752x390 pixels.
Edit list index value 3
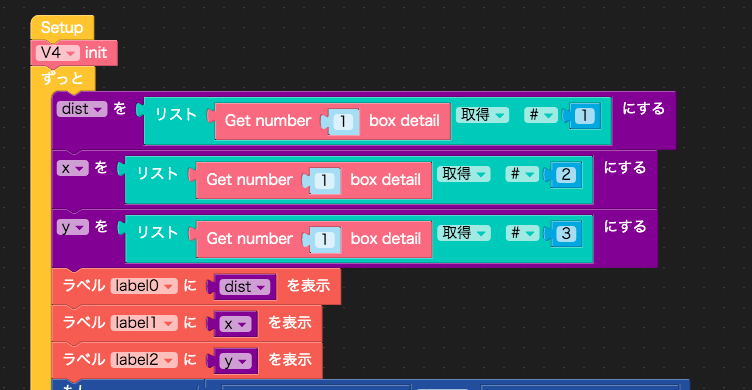point(566,234)
